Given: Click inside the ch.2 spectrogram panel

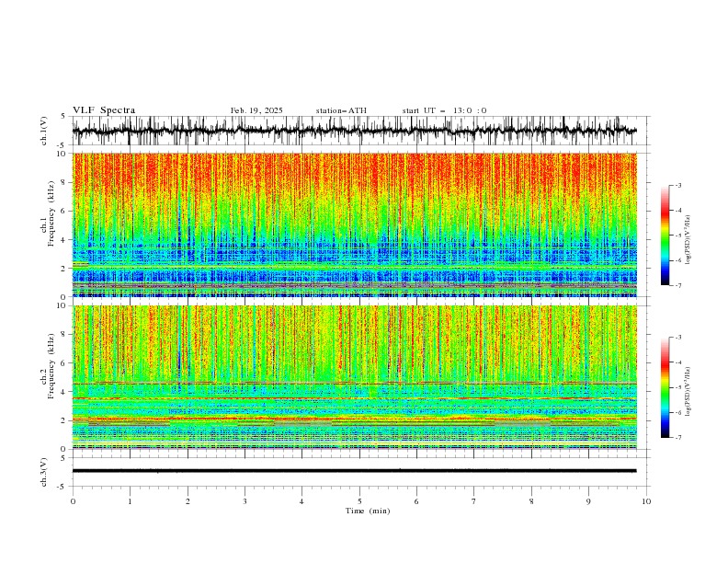Looking at the screenshot, I should [354, 377].
